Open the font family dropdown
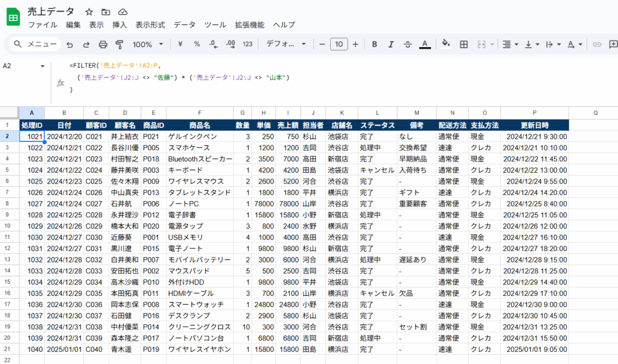The width and height of the screenshot is (618, 364). [x=286, y=44]
